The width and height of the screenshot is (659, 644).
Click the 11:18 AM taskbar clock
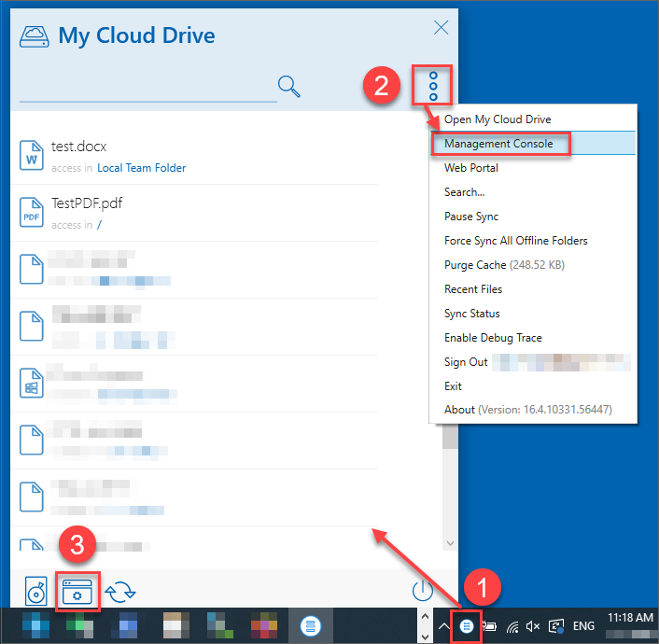click(630, 618)
